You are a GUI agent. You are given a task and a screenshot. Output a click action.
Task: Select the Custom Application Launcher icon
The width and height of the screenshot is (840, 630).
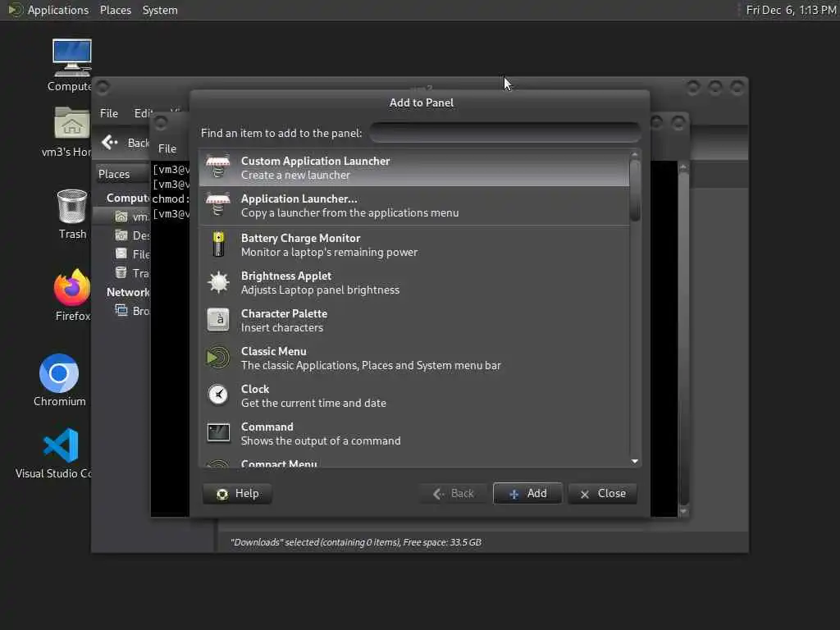click(x=218, y=167)
